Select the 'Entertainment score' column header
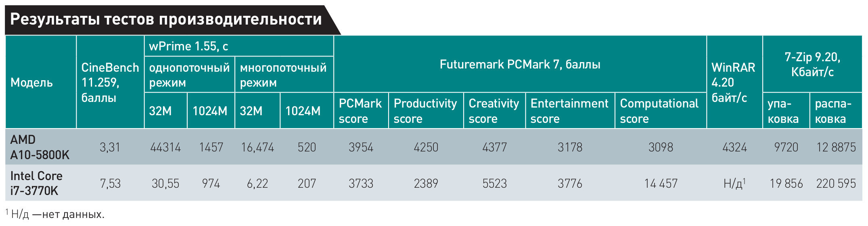Viewport: 868px width, 226px height. pos(569,111)
